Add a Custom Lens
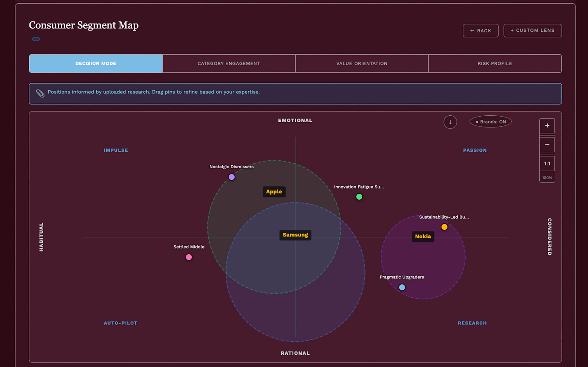The image size is (588, 367). (x=532, y=30)
